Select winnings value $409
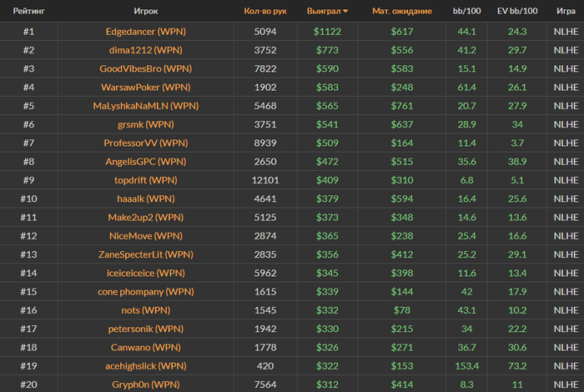The height and width of the screenshot is (392, 584). click(327, 180)
